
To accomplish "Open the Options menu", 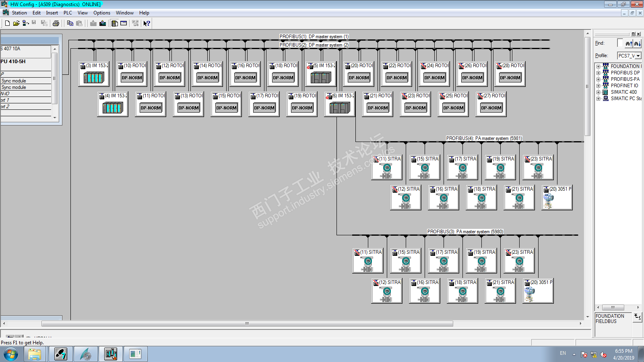I will click(102, 13).
